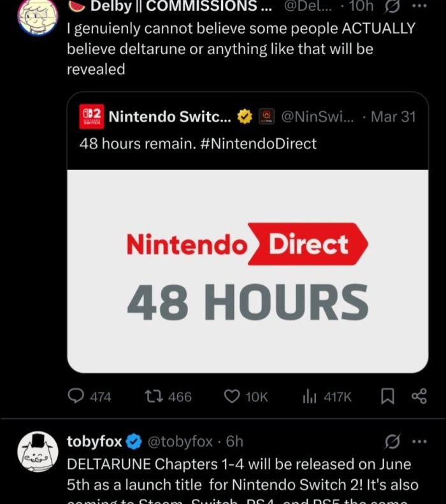Open the reply comments on quoted tweet

89,396
